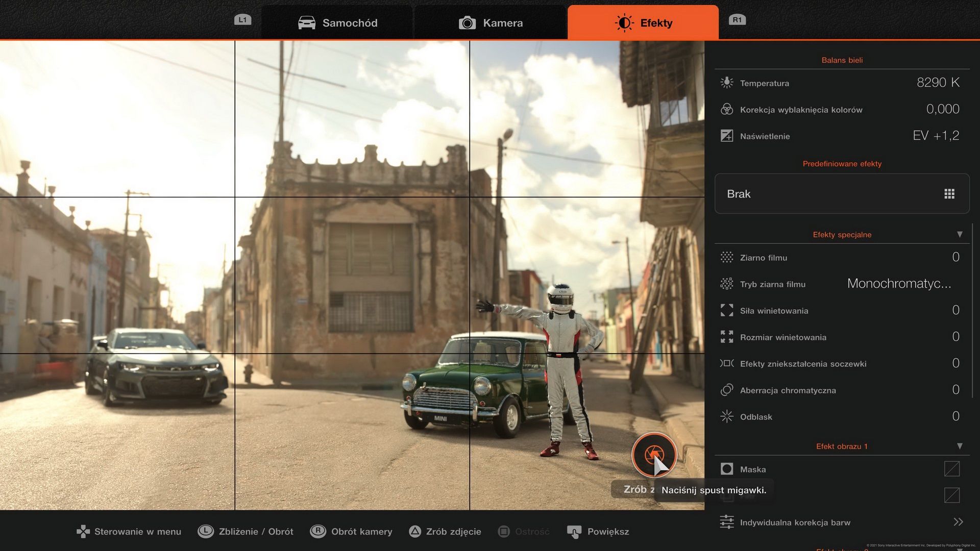Viewport: 980px width, 551px height.
Task: Open the Brak predefined effects dropdown
Action: click(x=842, y=194)
